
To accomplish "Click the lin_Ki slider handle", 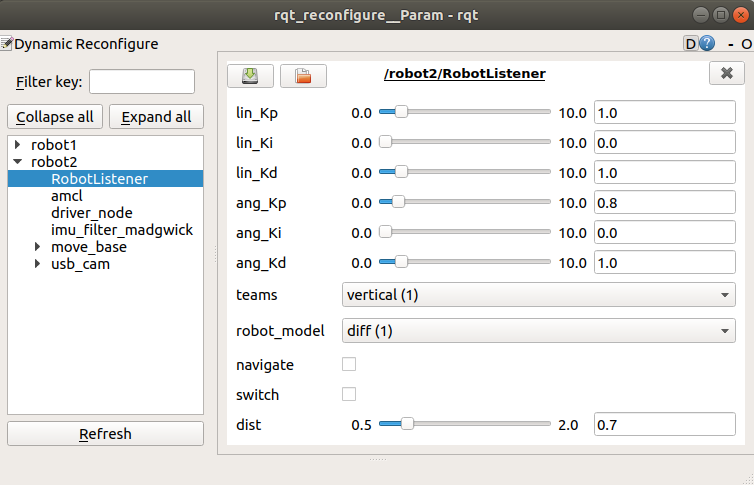I will tap(385, 141).
